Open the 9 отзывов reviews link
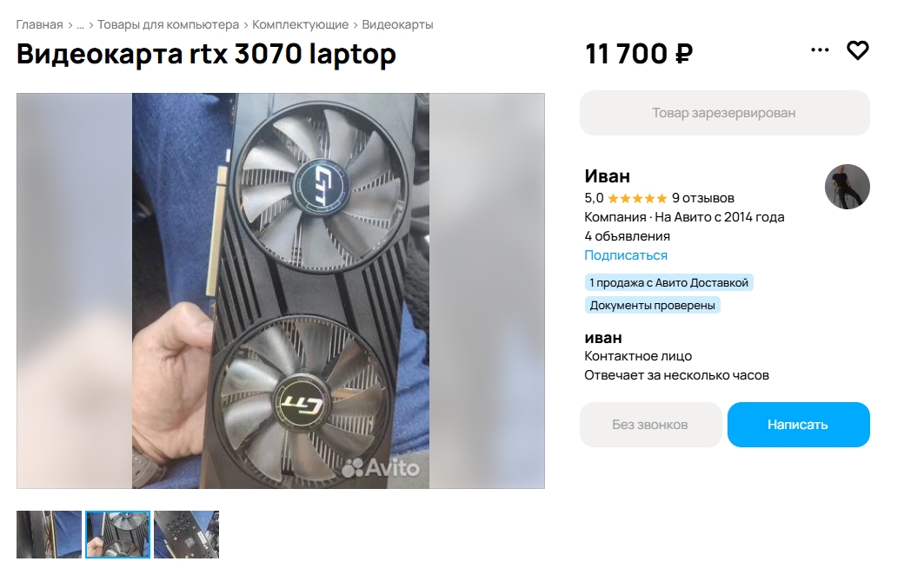The image size is (904, 588). tap(703, 198)
